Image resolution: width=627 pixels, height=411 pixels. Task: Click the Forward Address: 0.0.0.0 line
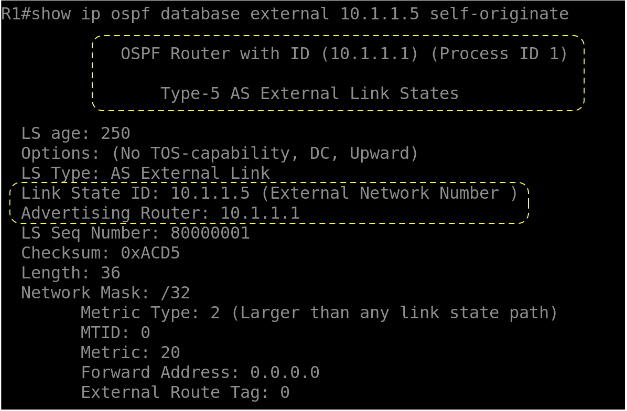200,373
